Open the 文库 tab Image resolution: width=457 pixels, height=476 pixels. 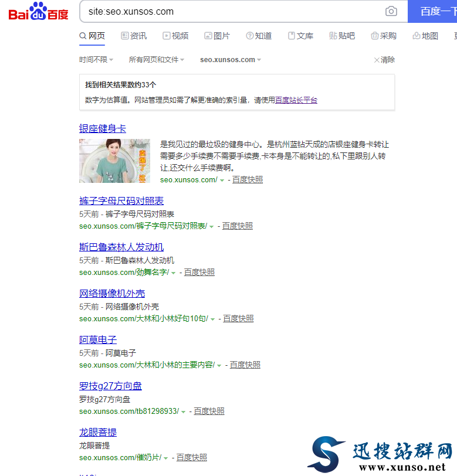300,36
